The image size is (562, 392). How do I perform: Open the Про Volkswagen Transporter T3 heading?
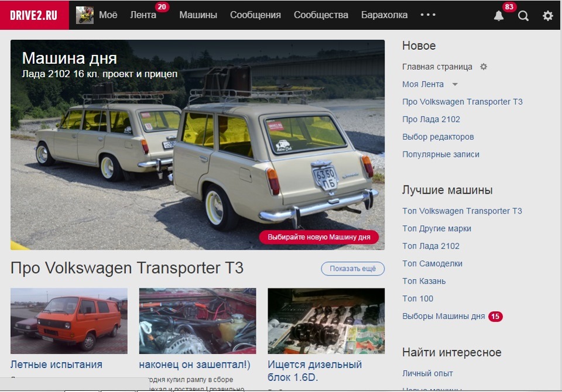click(127, 268)
